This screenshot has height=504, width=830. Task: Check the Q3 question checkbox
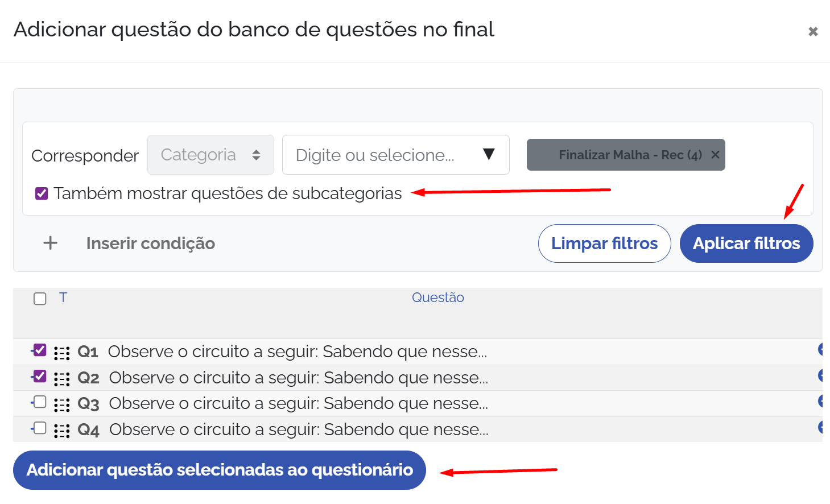click(x=40, y=402)
